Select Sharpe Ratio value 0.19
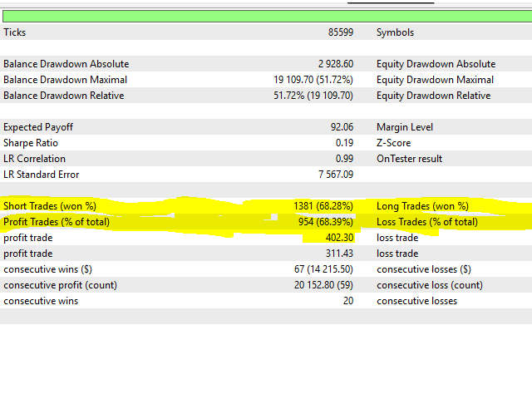This screenshot has height=399, width=532. pyautogui.click(x=344, y=143)
